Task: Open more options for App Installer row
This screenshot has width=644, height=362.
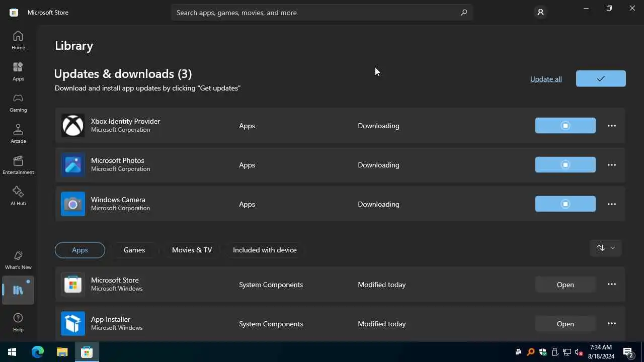Action: click(x=611, y=323)
